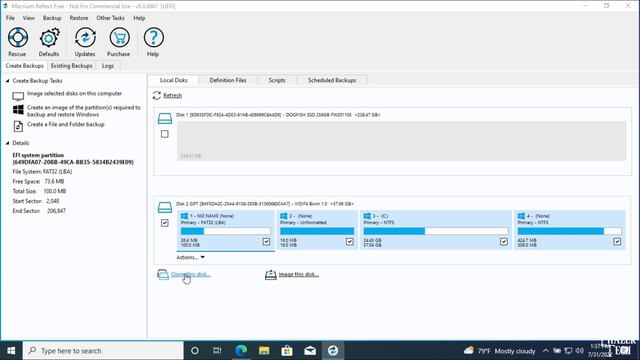Screen dimensions: 640x360
Task: Launch Microsoft Edge from taskbar
Action: tap(241, 351)
